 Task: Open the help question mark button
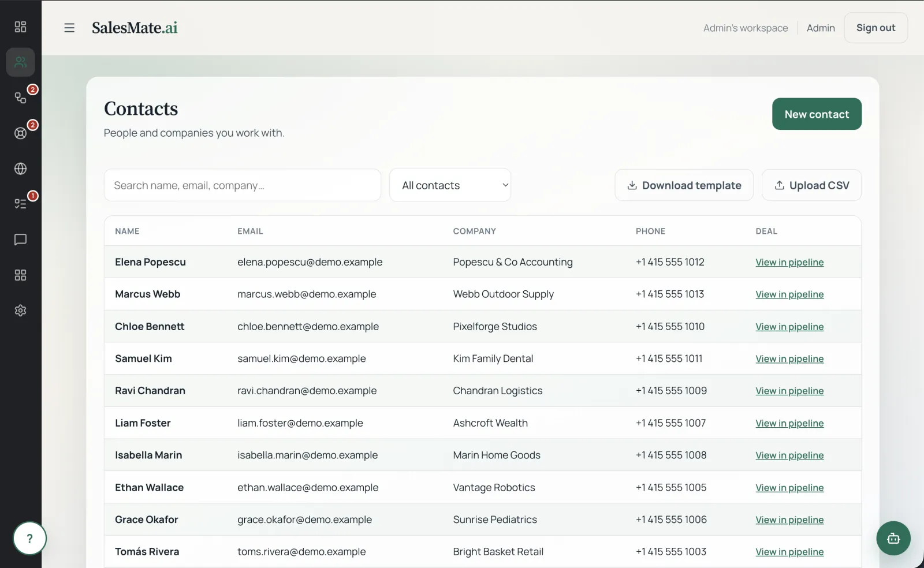(29, 539)
